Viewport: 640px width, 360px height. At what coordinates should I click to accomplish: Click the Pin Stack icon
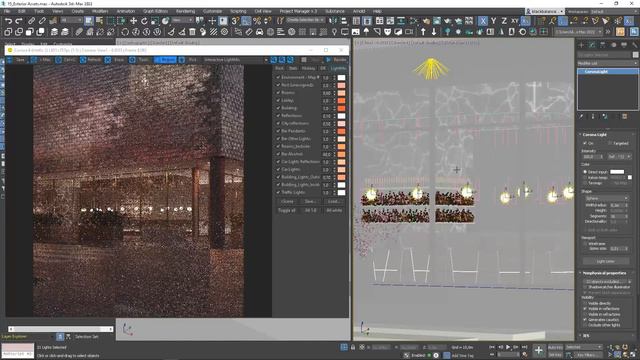[582, 116]
